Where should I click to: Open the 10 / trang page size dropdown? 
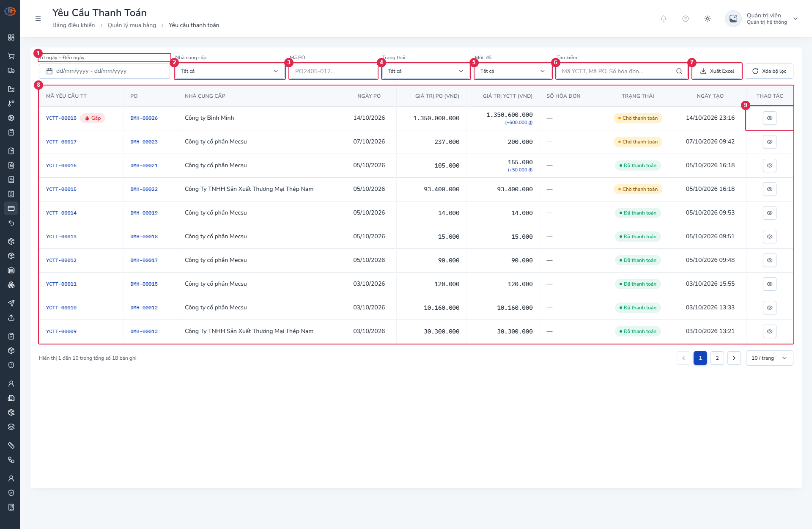tap(770, 358)
